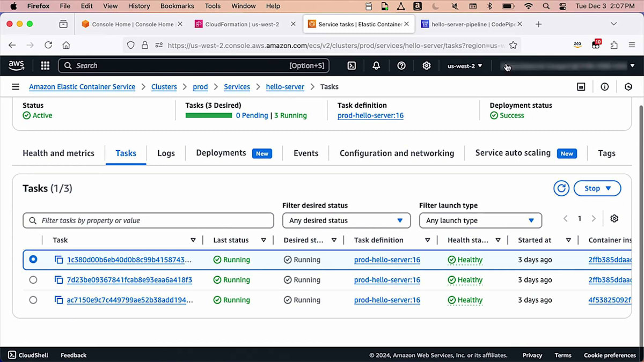Open hello-server breadcrumb link
The width and height of the screenshot is (644, 362).
click(285, 86)
